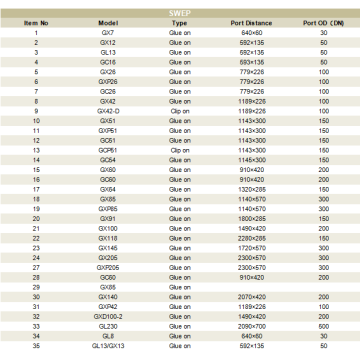Click port OD value 500
Screen dimensions: 360x360
(x=324, y=326)
